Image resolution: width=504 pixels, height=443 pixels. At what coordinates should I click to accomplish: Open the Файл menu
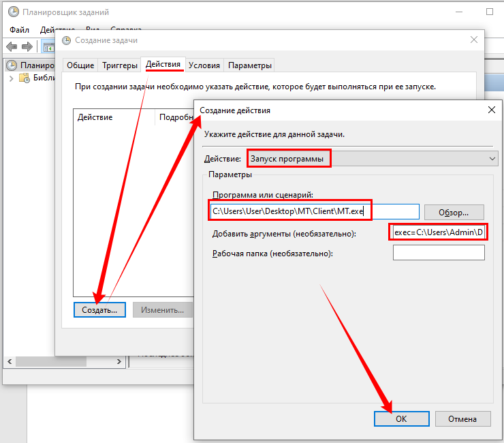point(20,30)
